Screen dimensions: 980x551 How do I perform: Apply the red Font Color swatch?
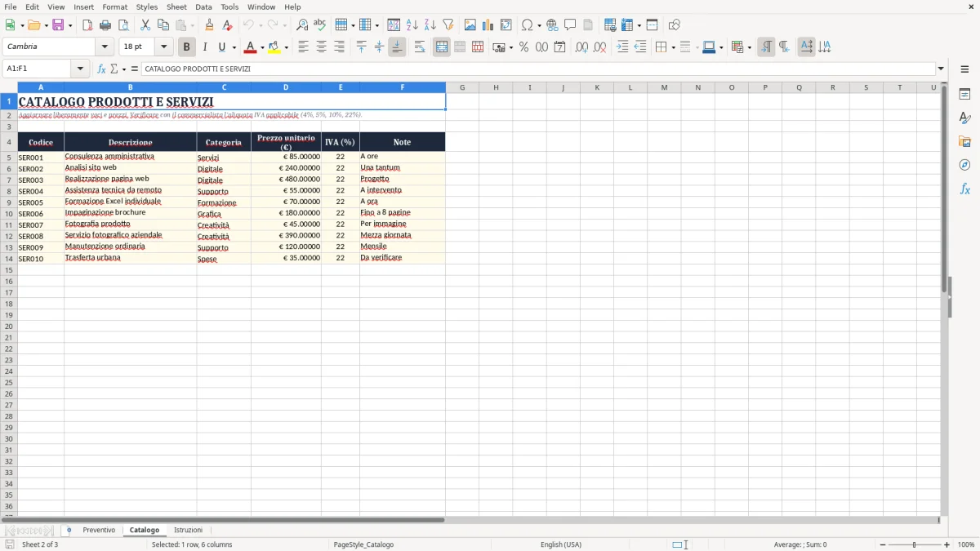(x=250, y=47)
